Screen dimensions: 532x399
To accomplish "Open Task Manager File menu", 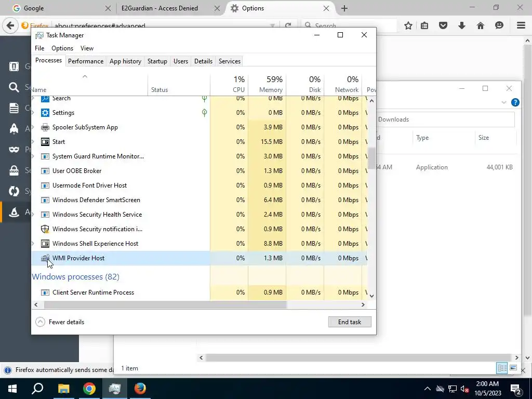I will (x=39, y=48).
